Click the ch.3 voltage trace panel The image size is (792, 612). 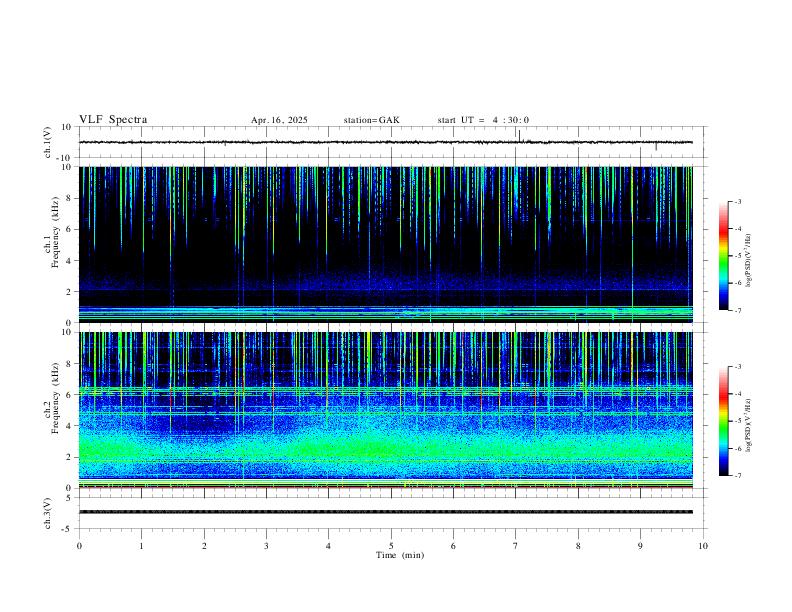point(391,513)
